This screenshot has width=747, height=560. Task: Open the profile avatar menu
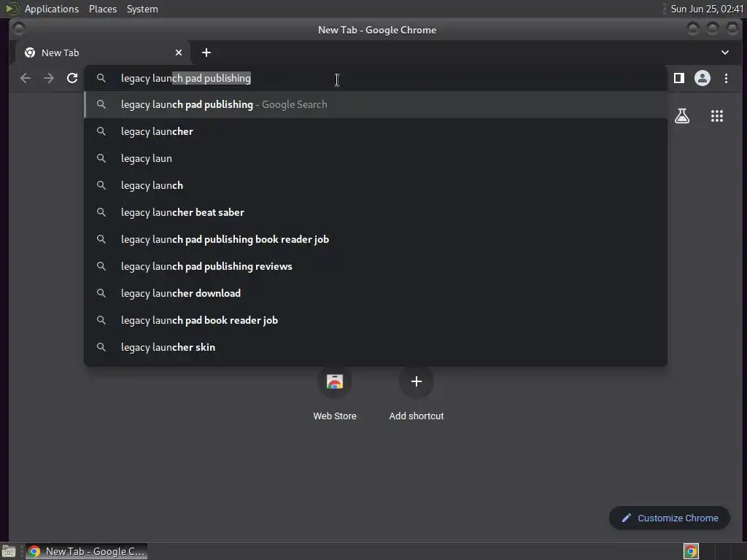coord(703,78)
